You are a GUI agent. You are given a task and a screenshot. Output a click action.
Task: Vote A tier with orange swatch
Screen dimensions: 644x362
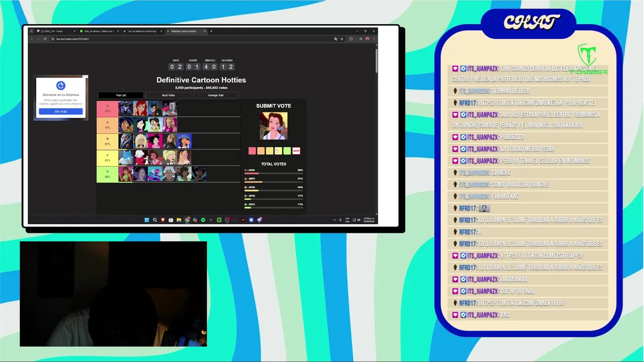[261, 151]
